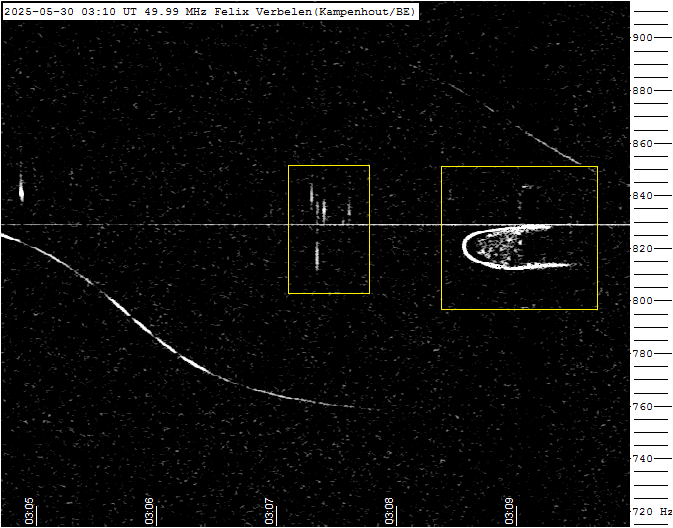The image size is (673, 528).
Task: Click the 880 frequency scale label
Action: tap(642, 91)
